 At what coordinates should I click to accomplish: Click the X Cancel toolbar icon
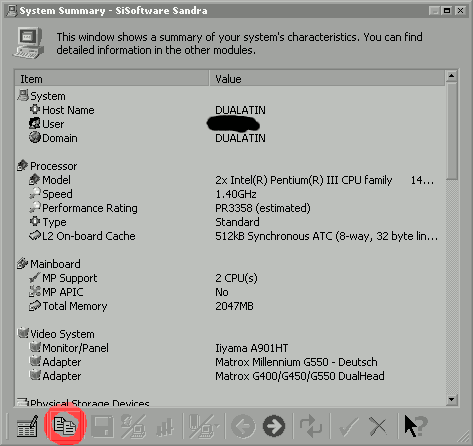pyautogui.click(x=378, y=426)
